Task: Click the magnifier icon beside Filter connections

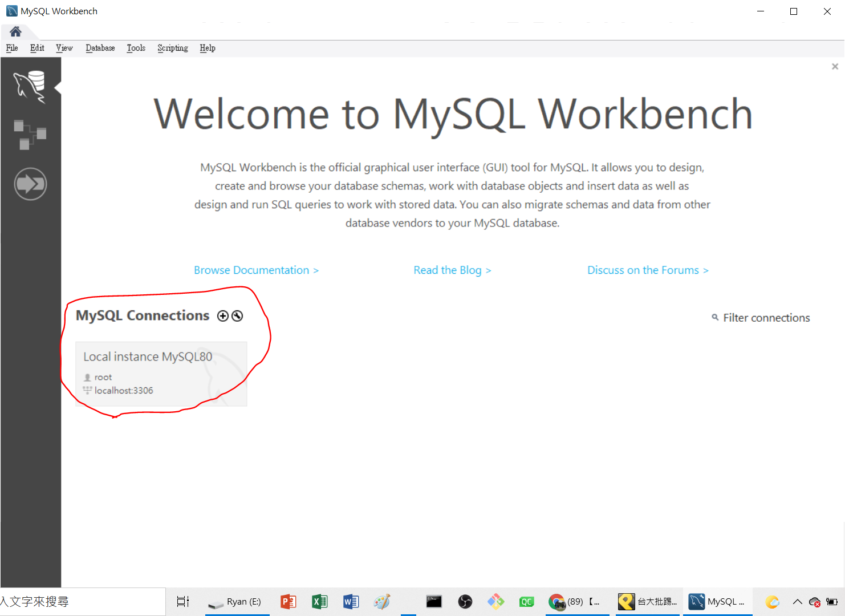Action: [715, 317]
